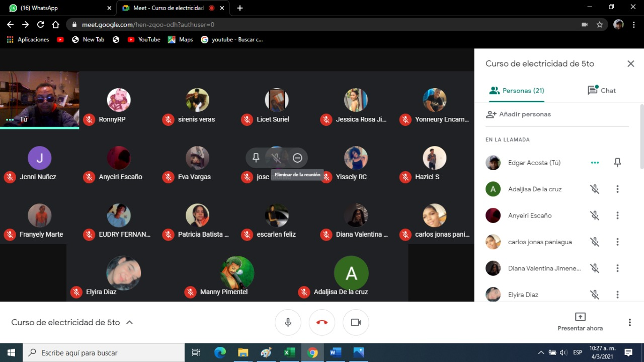Click the muted mic icon on Manny Pimentel's tile
This screenshot has height=362, width=644.
click(x=190, y=292)
